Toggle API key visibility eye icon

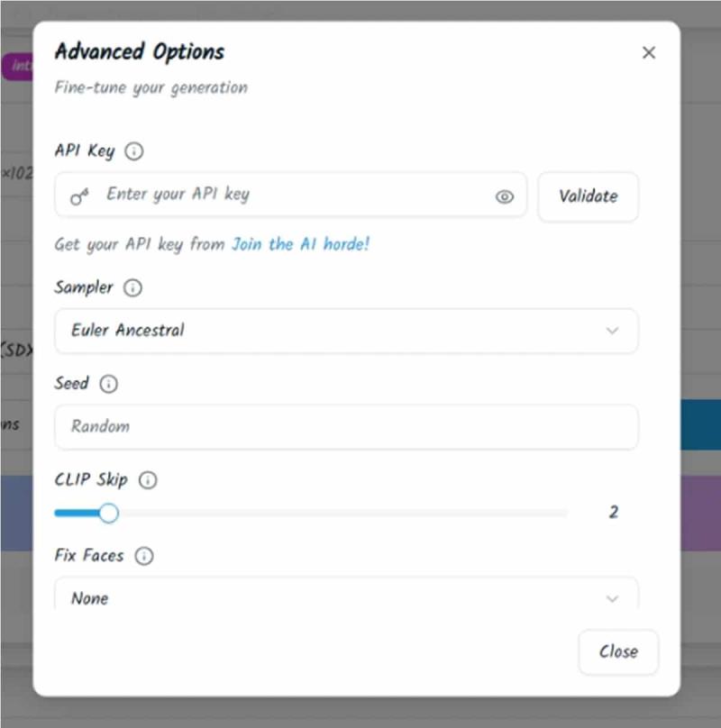(x=505, y=196)
